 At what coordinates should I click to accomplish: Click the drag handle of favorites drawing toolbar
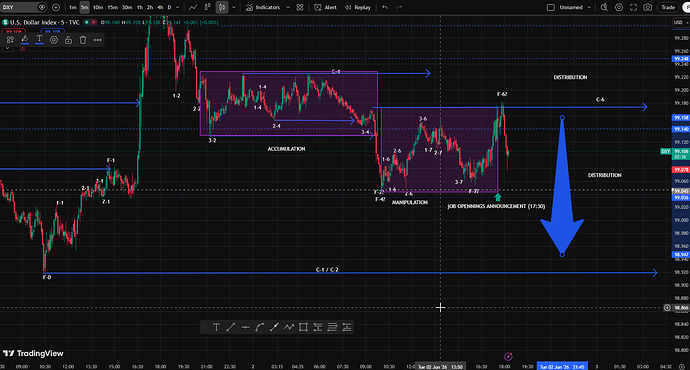click(x=204, y=327)
